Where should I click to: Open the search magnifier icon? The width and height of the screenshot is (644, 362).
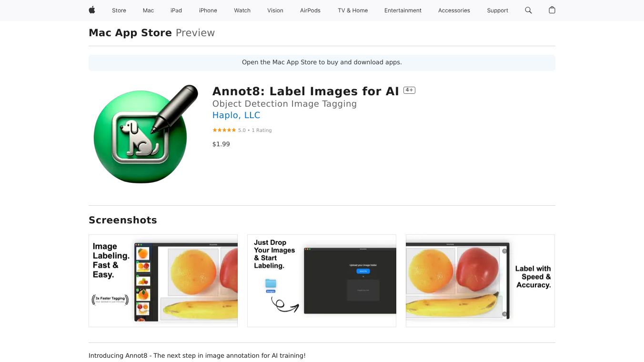point(528,10)
